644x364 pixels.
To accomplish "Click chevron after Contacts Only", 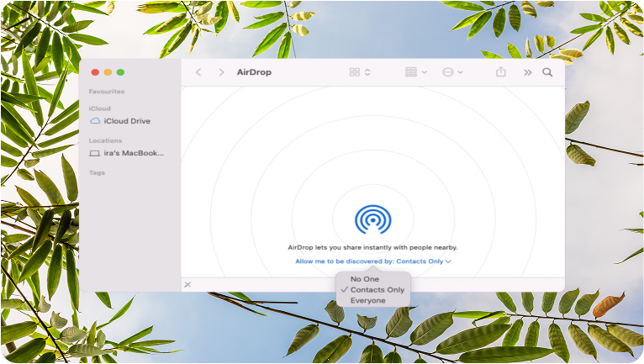I will coord(448,261).
